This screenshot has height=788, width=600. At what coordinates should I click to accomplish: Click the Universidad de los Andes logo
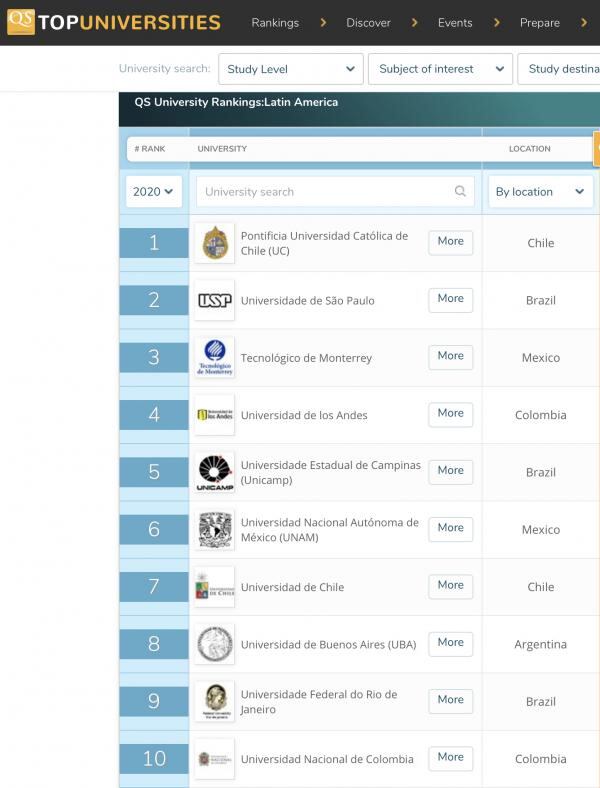[x=215, y=415]
